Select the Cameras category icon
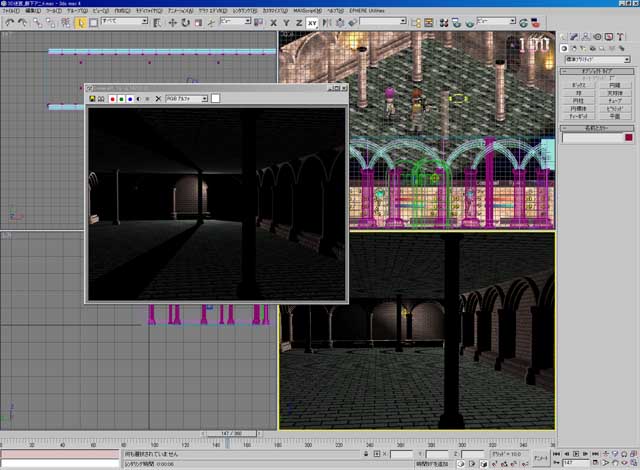640x470 pixels. [x=593, y=48]
